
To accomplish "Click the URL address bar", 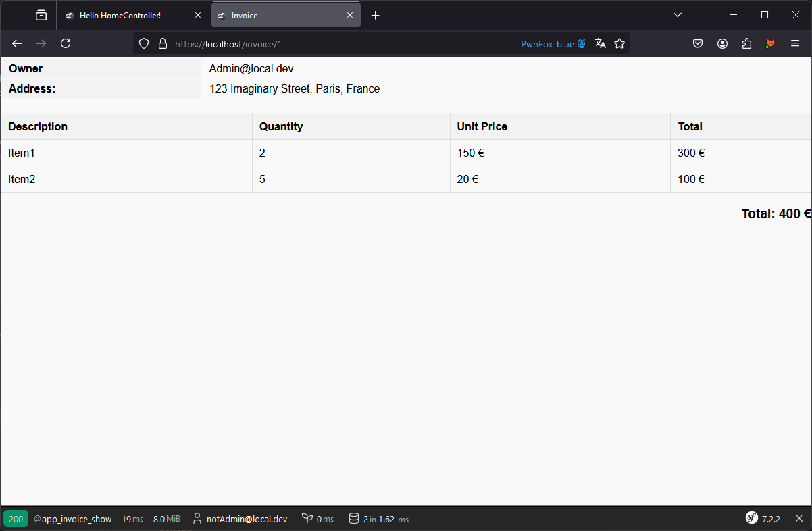I will pos(338,43).
